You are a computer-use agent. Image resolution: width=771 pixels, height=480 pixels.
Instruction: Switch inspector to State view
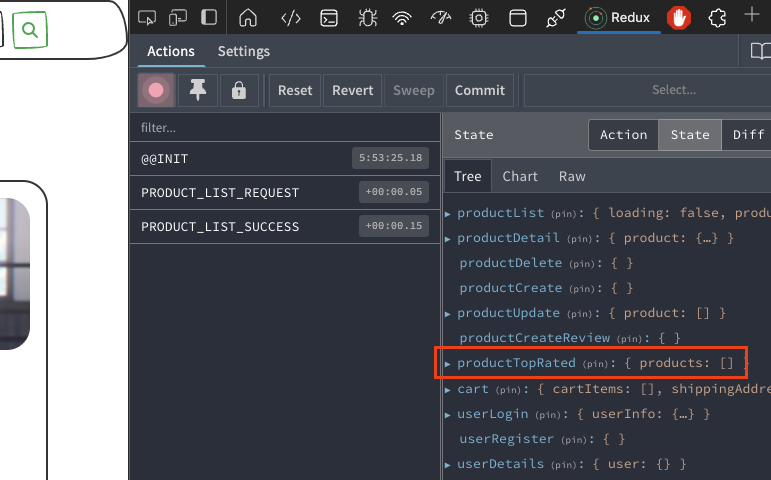pos(690,135)
